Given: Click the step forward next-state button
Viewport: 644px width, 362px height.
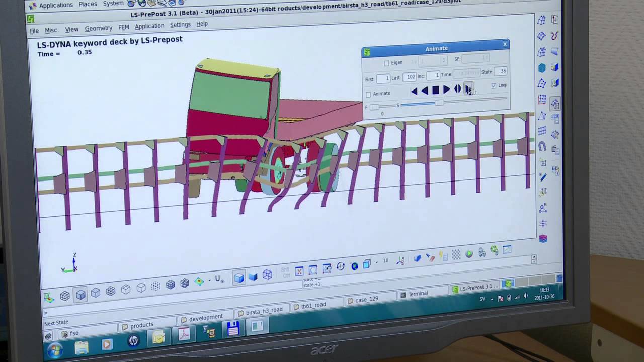Looking at the screenshot, I should tap(468, 89).
